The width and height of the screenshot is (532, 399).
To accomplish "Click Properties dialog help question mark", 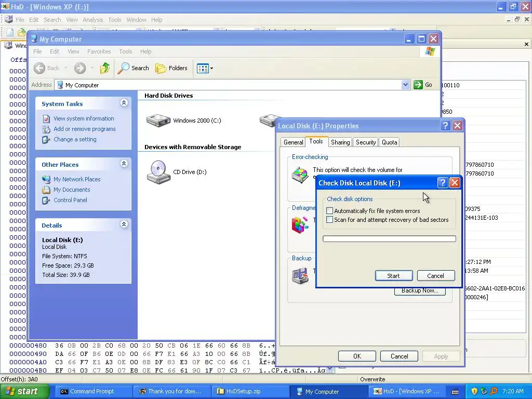I will [x=445, y=126].
